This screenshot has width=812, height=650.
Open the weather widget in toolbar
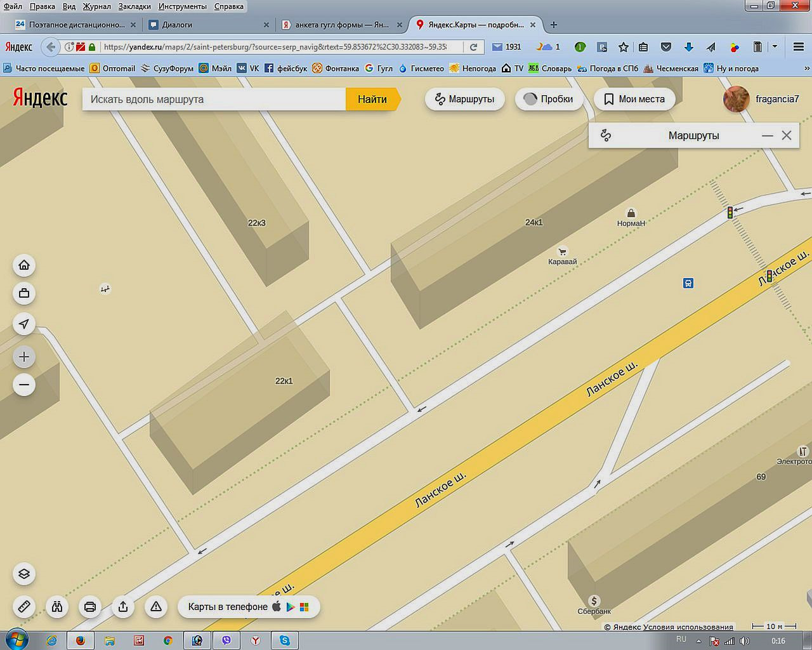click(549, 47)
